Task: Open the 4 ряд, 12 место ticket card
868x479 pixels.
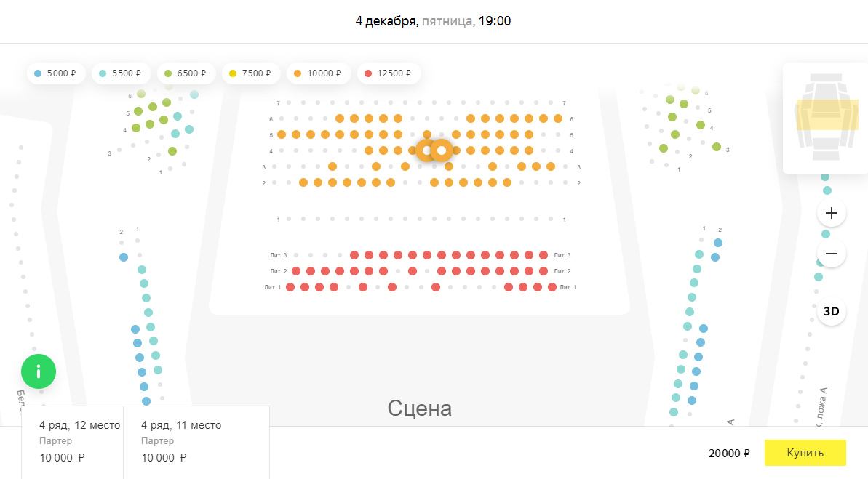Action: click(73, 441)
